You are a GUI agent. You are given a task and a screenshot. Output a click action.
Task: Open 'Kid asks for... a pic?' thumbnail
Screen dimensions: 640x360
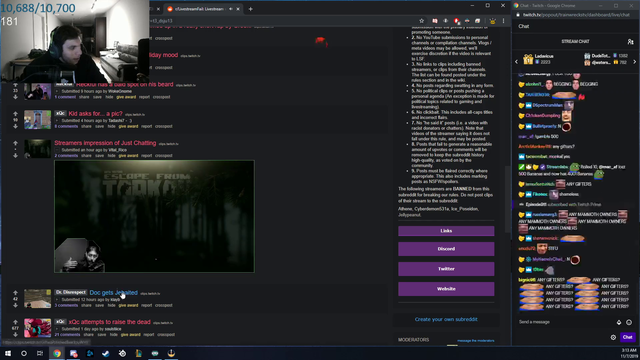point(38,120)
